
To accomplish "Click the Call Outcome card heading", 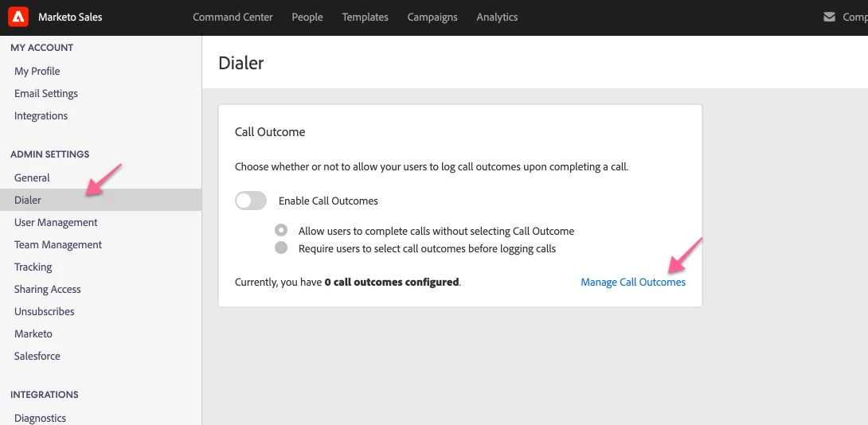I will [270, 131].
